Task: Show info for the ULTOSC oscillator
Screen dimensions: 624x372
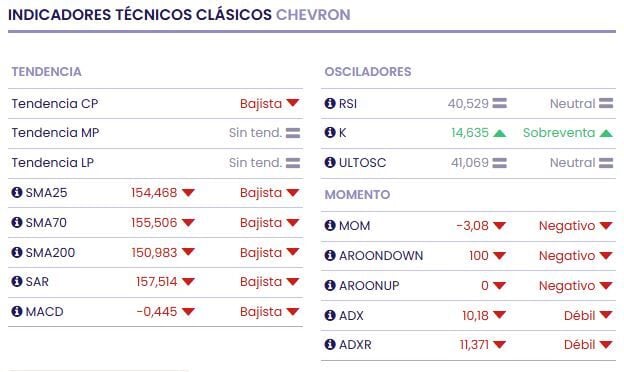Action: (x=330, y=162)
